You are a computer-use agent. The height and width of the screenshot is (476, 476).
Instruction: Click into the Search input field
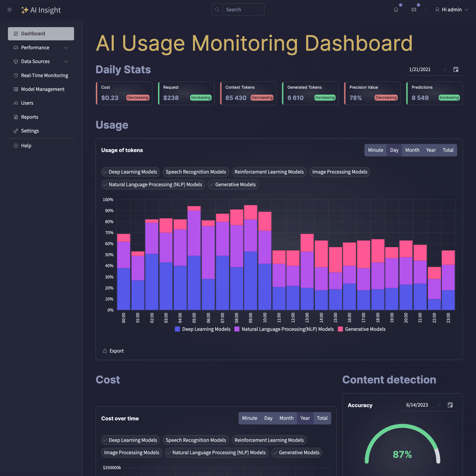click(244, 10)
